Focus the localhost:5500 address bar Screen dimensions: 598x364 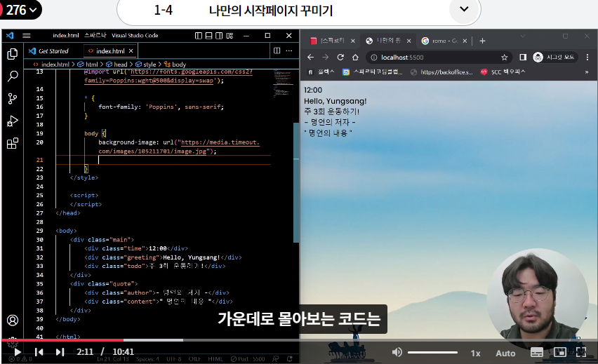[439, 58]
